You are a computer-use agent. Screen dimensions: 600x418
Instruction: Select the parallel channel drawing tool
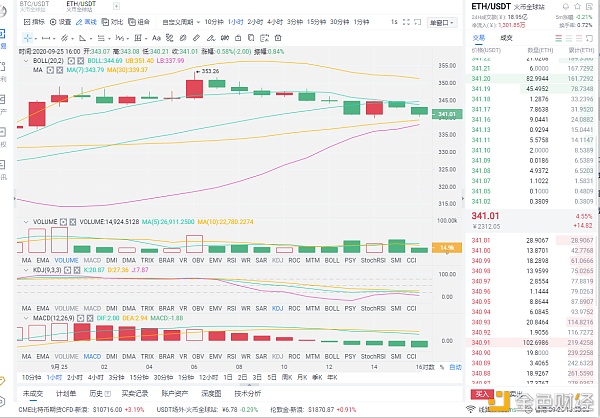click(x=64, y=38)
